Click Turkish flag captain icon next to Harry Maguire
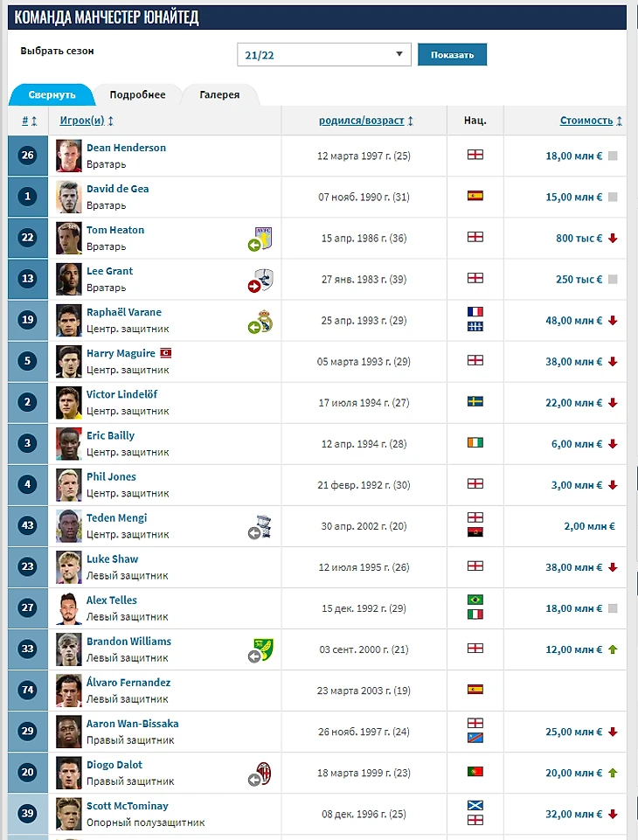Viewport: 638px width, 840px height. [x=166, y=353]
